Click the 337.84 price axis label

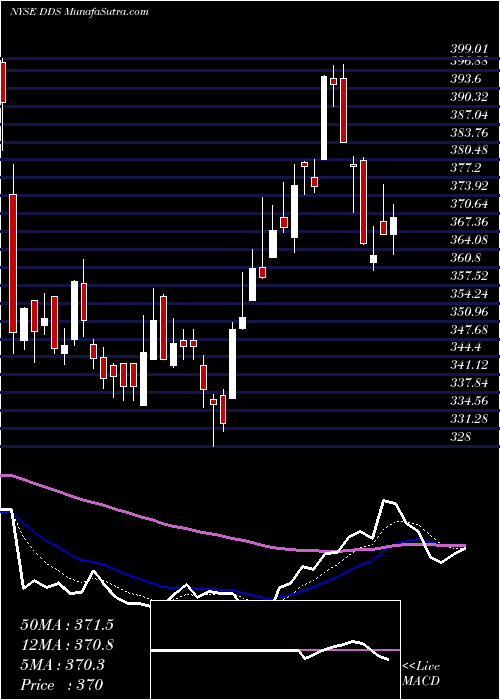click(469, 383)
